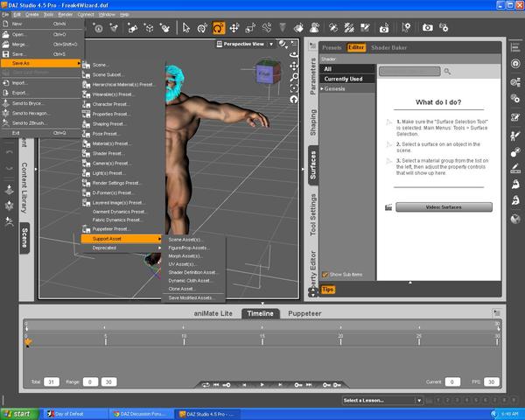This screenshot has height=420, width=525.
Task: Choose the ActivePose bone tool
Action: point(267,28)
